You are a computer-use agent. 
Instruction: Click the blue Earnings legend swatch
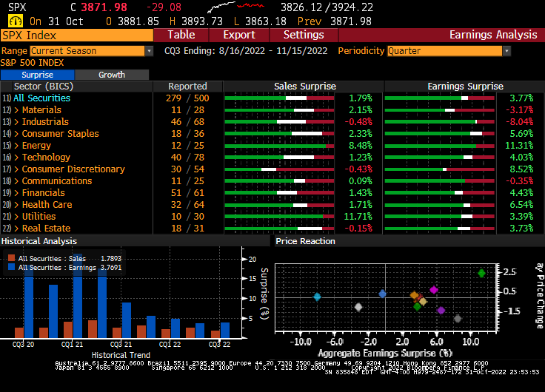(x=11, y=267)
